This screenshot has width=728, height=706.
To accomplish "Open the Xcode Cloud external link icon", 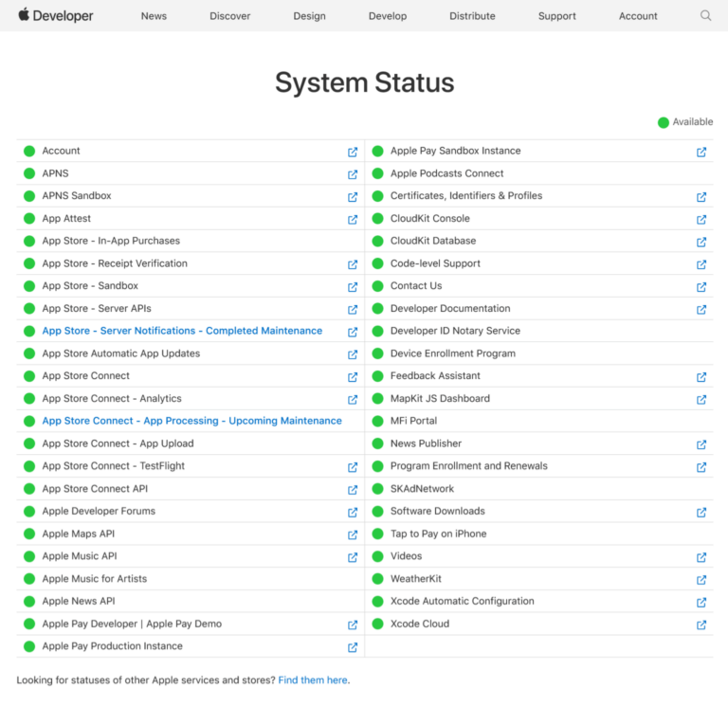I will tap(701, 625).
